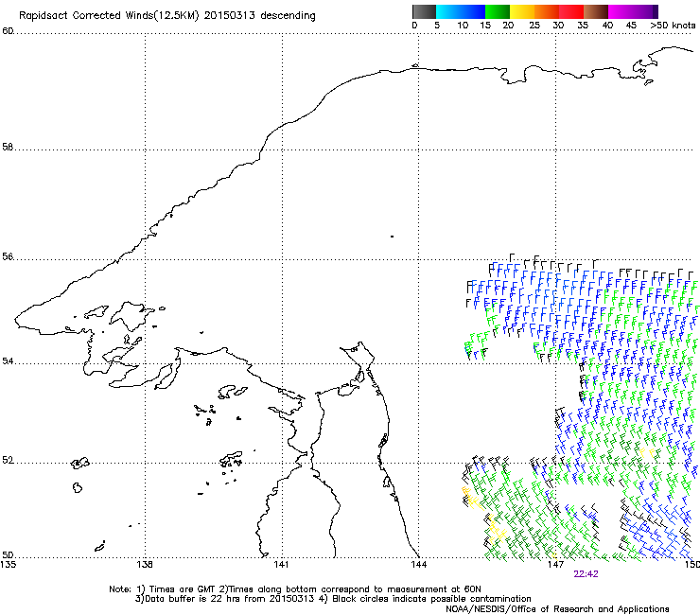Click the 56 latitude label
Screen dimensions: 700x615
click(x=8, y=256)
